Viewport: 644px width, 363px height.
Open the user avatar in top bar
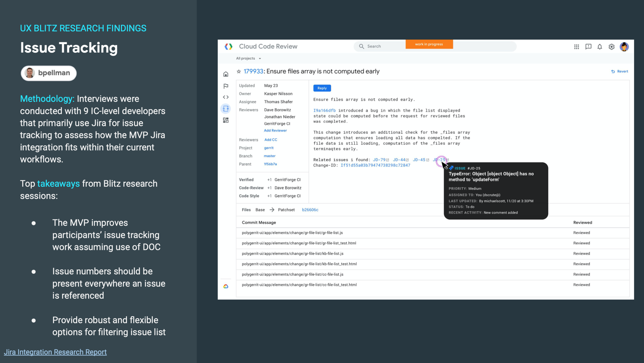tap(624, 47)
